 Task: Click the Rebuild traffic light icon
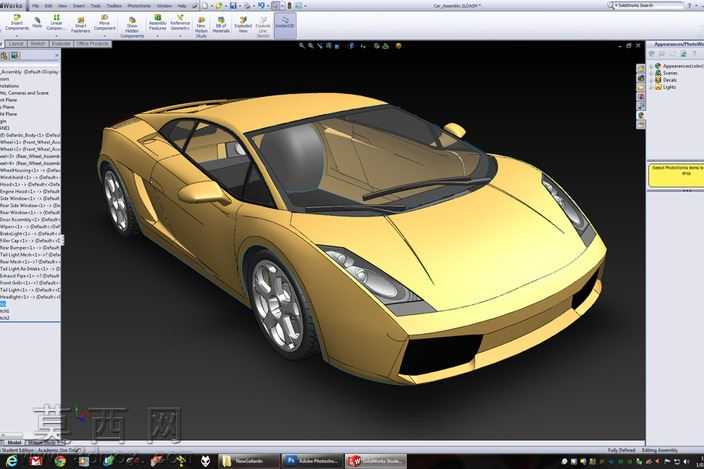(289, 6)
